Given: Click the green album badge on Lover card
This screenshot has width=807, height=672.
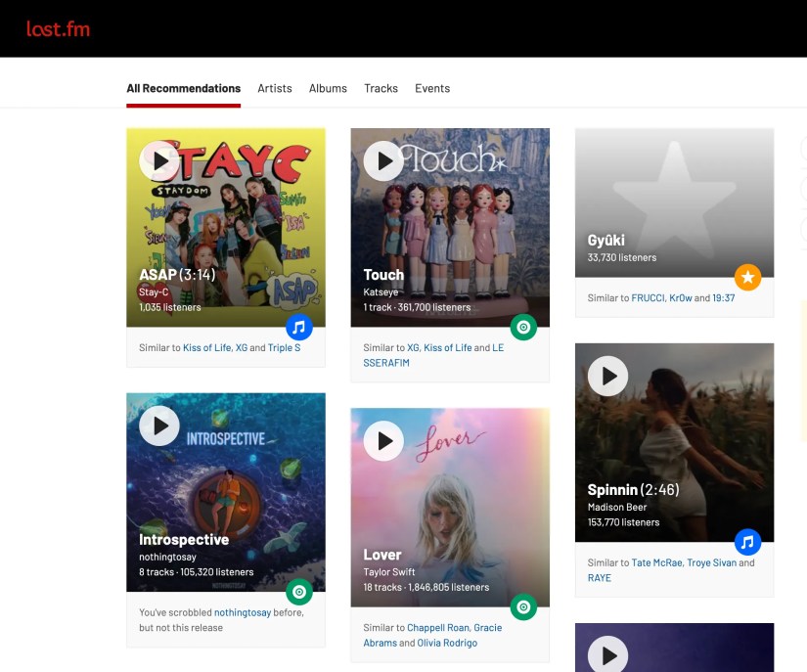Looking at the screenshot, I should click(x=523, y=607).
